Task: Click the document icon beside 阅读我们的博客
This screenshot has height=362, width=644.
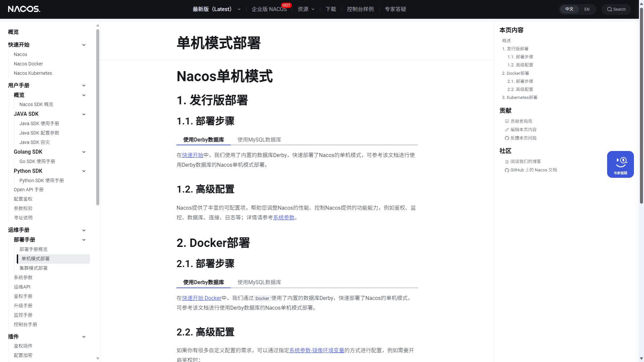Action: click(507, 162)
